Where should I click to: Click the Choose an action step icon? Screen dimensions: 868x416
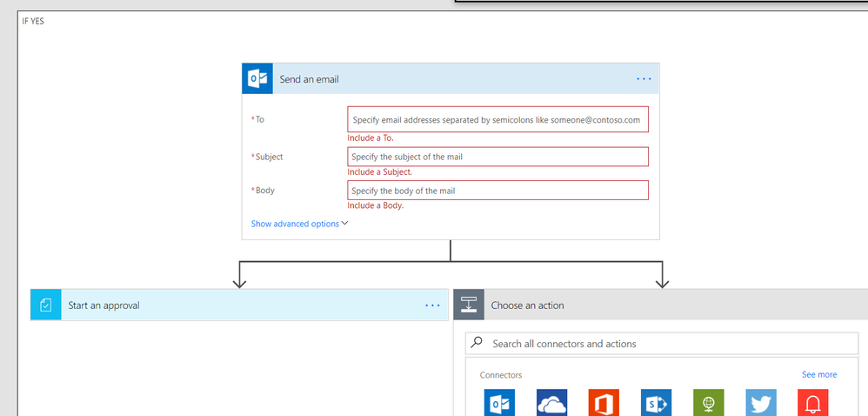click(469, 305)
